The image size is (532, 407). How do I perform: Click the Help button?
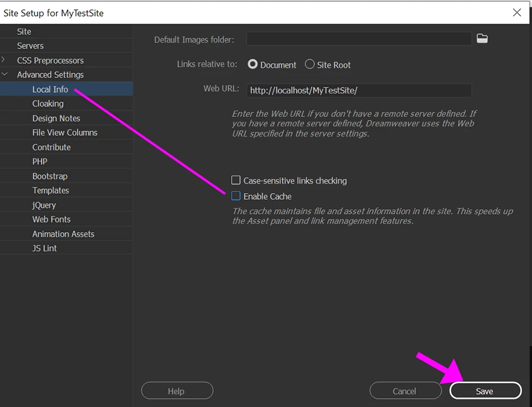(x=177, y=390)
